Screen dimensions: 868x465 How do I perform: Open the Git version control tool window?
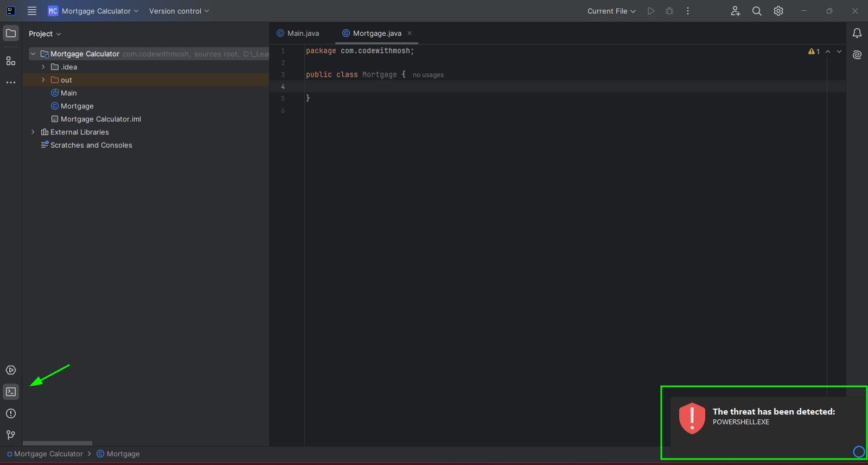tap(11, 435)
